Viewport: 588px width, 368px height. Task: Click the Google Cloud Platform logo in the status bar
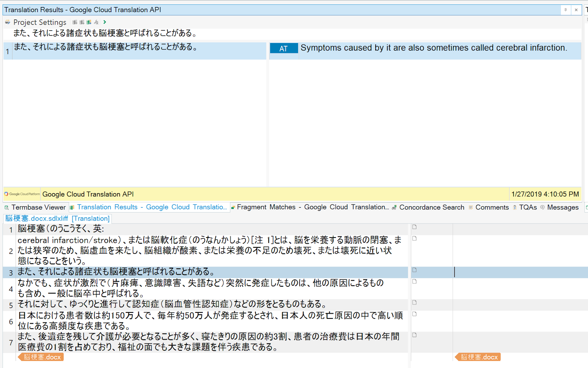point(21,194)
